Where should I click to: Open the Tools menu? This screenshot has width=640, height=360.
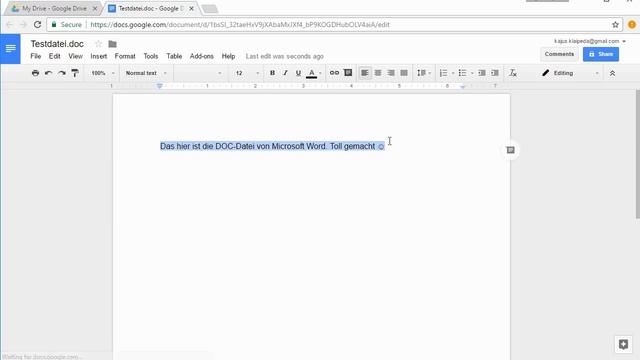click(151, 56)
